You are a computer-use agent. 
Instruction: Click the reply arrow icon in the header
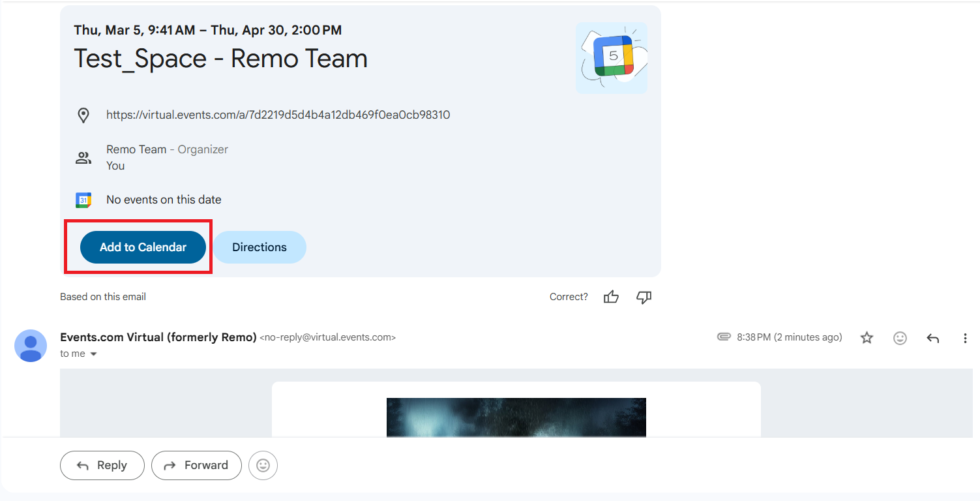pyautogui.click(x=932, y=338)
